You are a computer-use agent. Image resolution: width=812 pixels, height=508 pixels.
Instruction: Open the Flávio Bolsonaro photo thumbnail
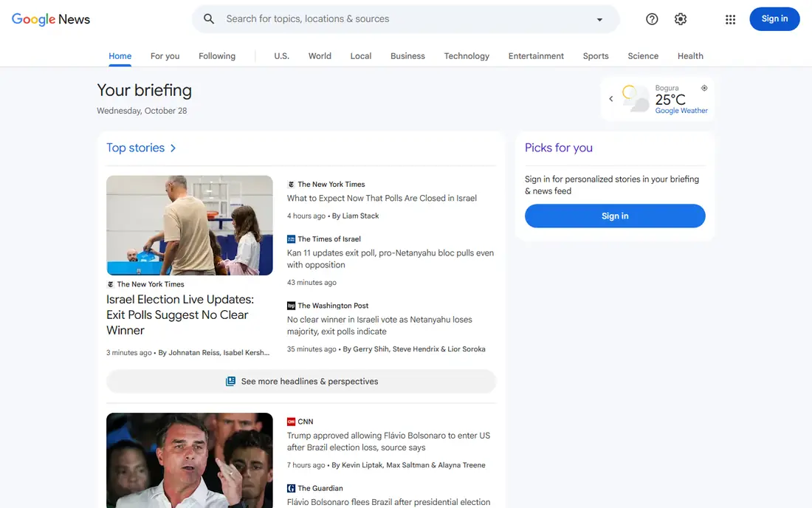(x=190, y=460)
